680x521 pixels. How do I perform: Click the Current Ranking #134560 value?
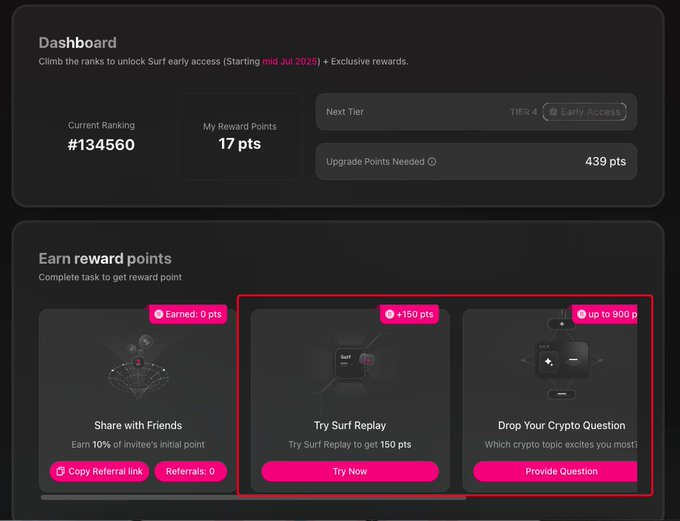pyautogui.click(x=101, y=144)
